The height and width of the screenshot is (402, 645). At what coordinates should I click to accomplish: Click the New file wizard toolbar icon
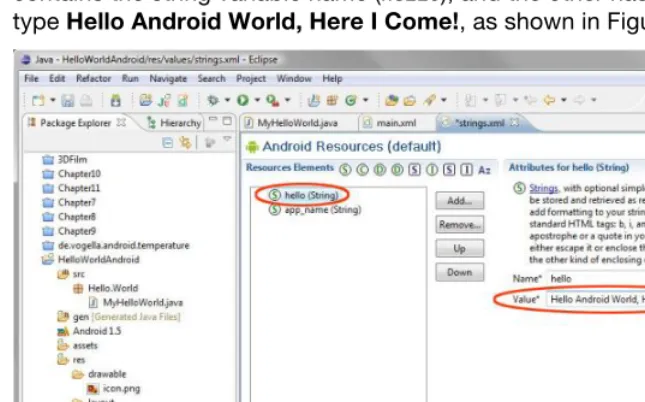tap(38, 100)
